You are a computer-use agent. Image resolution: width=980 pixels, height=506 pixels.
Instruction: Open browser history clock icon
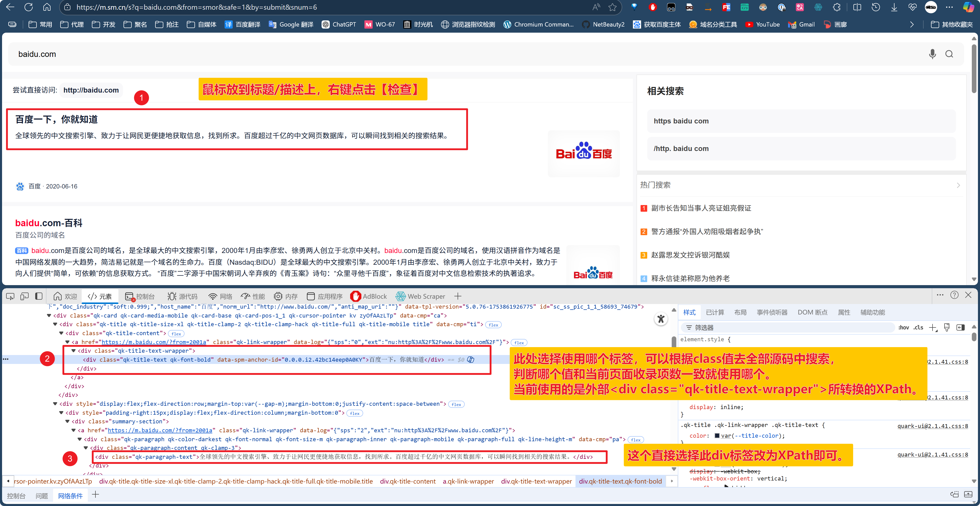point(876,7)
